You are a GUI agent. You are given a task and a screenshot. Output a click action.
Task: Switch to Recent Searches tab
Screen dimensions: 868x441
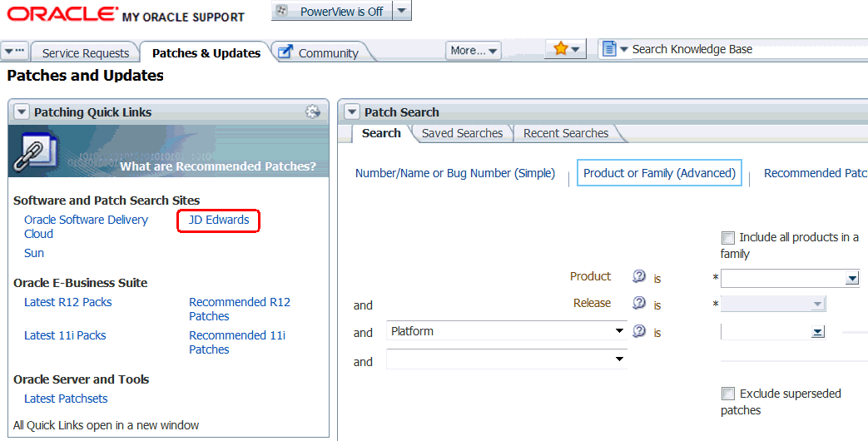pyautogui.click(x=566, y=133)
